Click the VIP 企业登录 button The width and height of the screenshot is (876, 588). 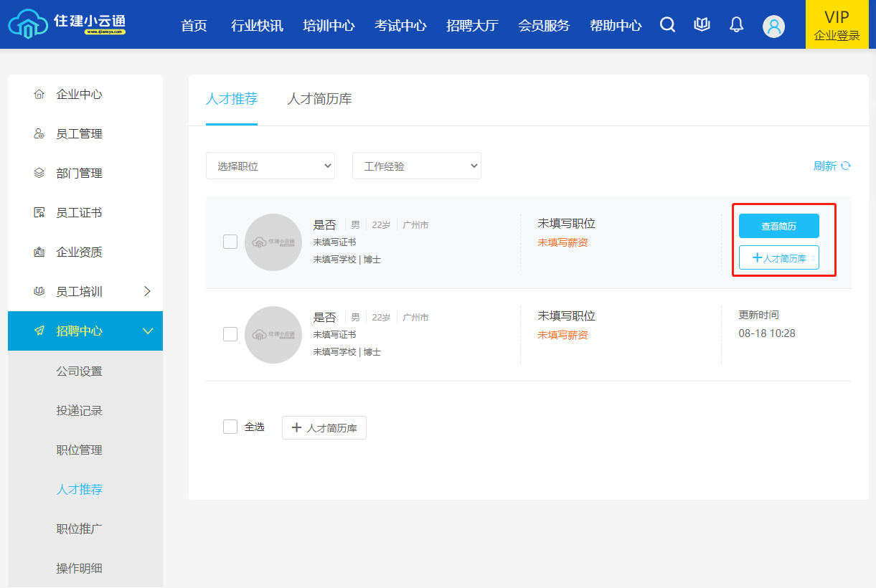tap(837, 25)
